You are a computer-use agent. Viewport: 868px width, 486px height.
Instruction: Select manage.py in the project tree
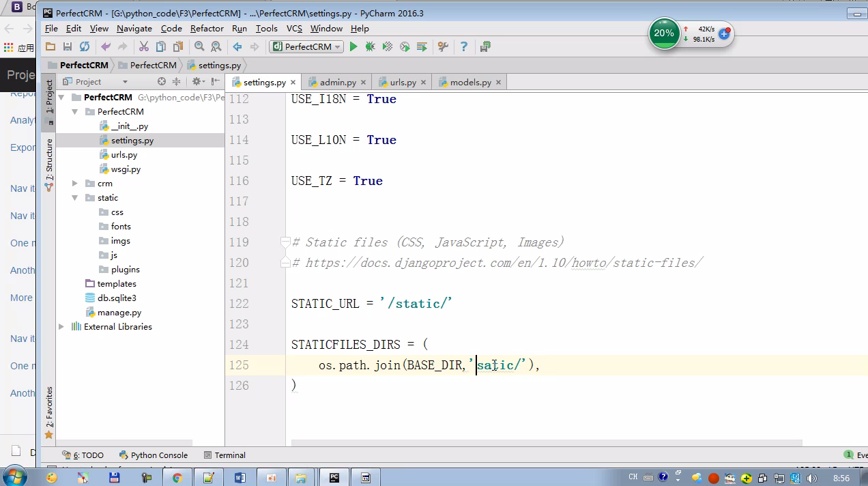[x=119, y=313]
